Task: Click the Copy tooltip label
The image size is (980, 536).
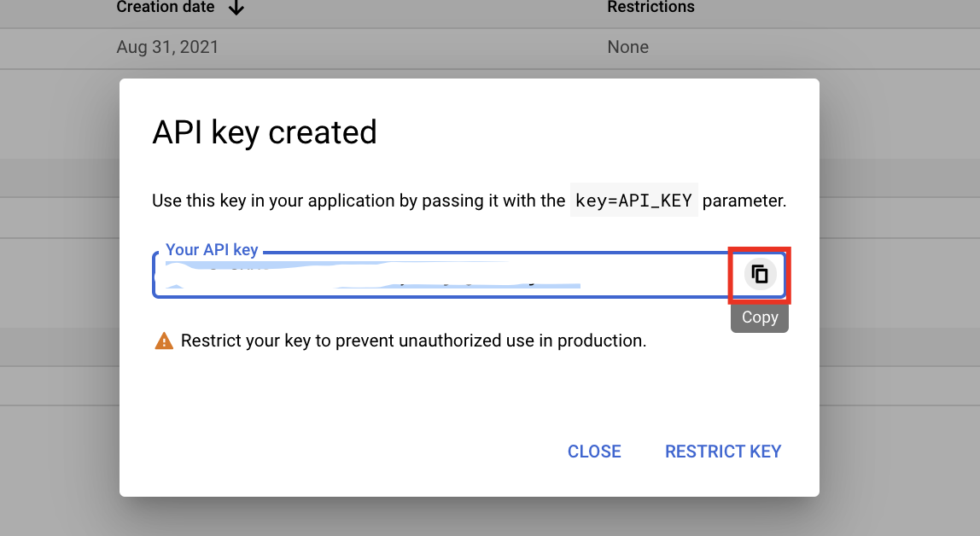Action: (x=759, y=318)
